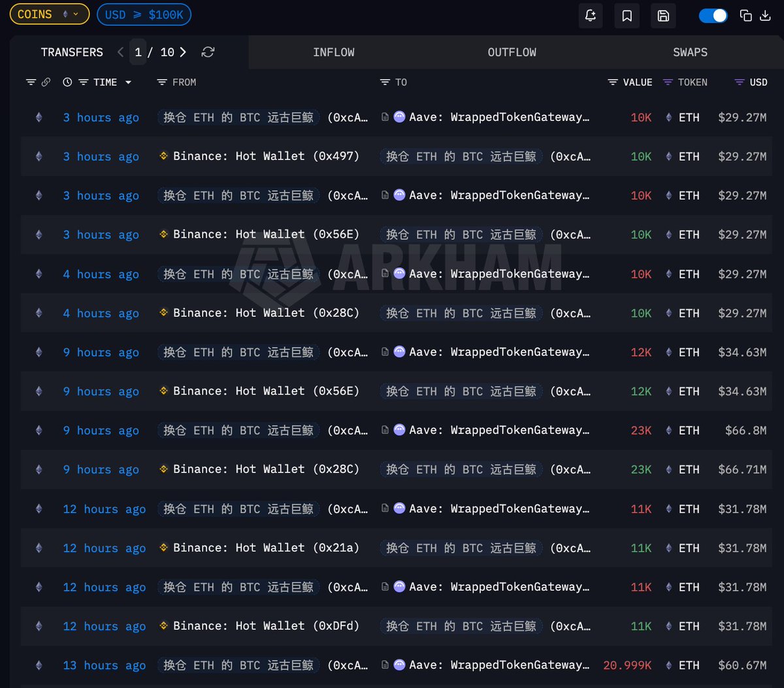Screen dimensions: 784x688
Task: Click the $60.67M USD amount
Action: pos(742,666)
